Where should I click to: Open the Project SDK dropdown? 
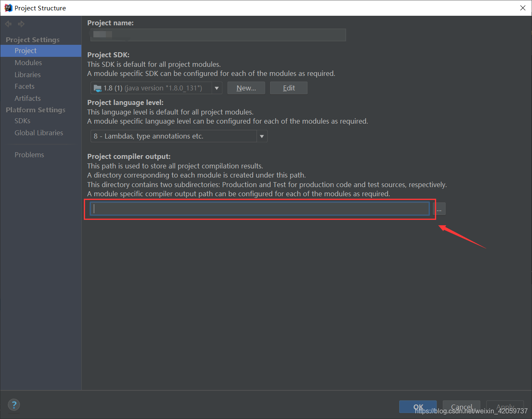click(217, 88)
